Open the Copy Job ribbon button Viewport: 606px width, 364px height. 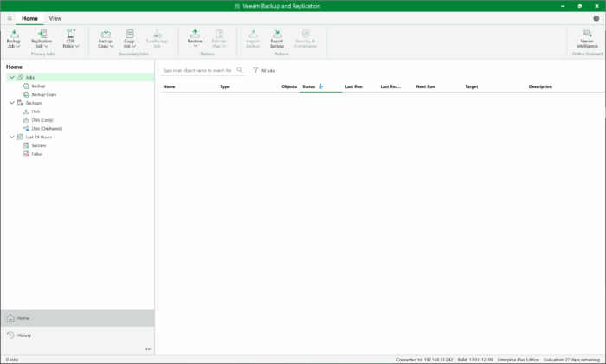tap(130, 39)
